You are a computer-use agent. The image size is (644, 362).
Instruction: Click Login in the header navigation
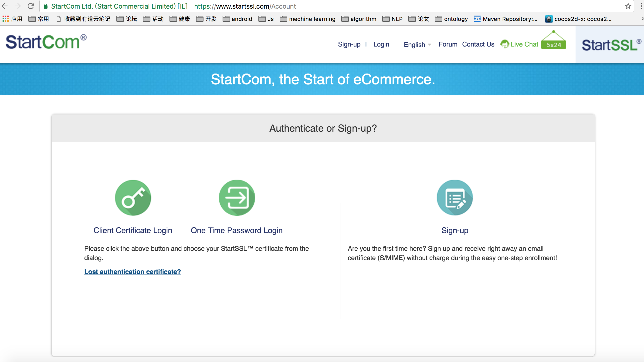point(381,44)
